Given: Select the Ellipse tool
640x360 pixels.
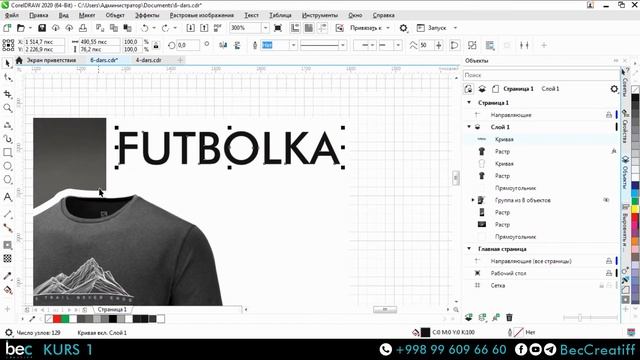Looking at the screenshot, I should point(7,166).
